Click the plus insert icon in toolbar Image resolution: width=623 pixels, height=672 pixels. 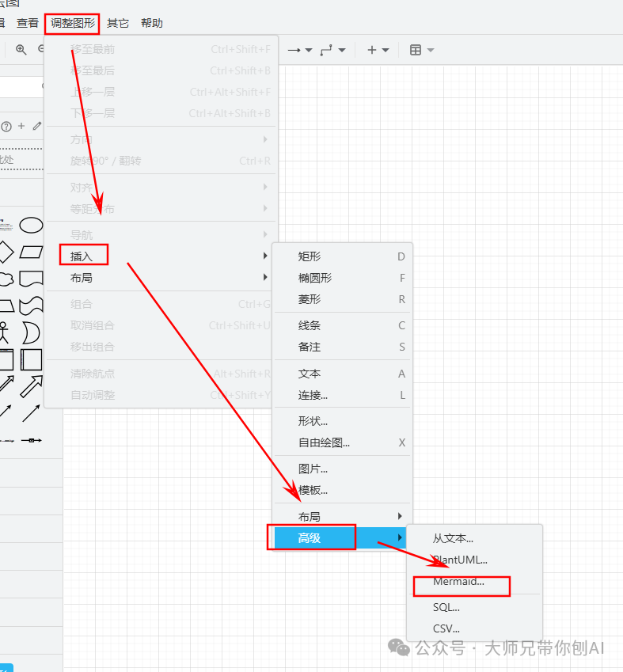(x=372, y=50)
